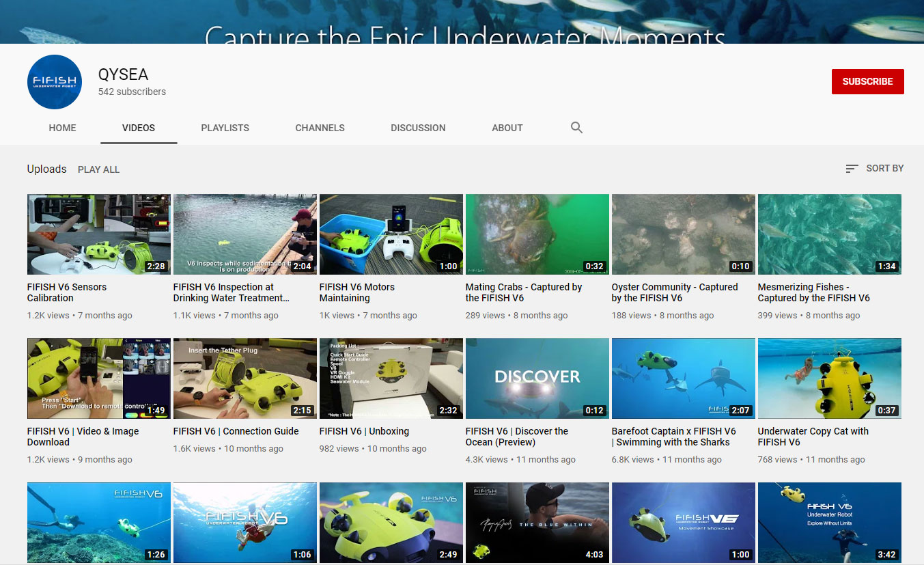This screenshot has height=578, width=924.
Task: Play the Mating Crabs video thumbnail
Action: (x=537, y=234)
